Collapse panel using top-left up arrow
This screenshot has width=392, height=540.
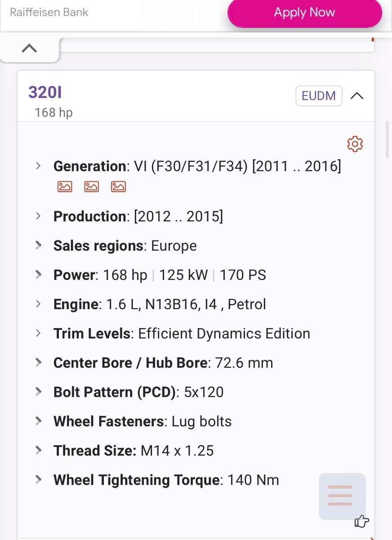[30, 48]
